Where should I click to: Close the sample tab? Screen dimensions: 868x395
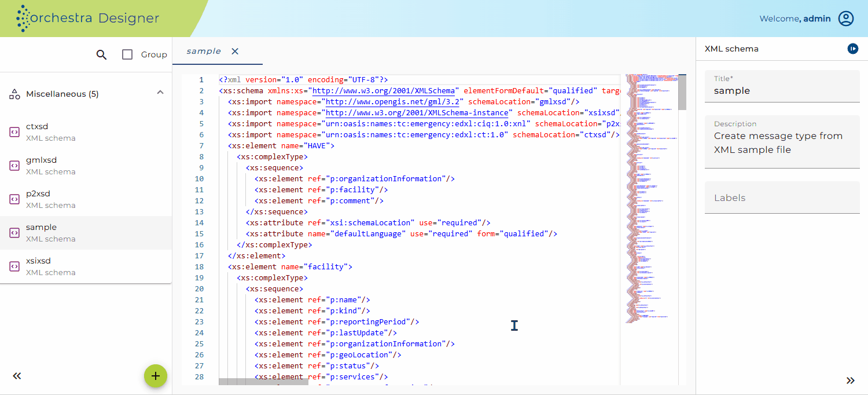[x=235, y=51]
